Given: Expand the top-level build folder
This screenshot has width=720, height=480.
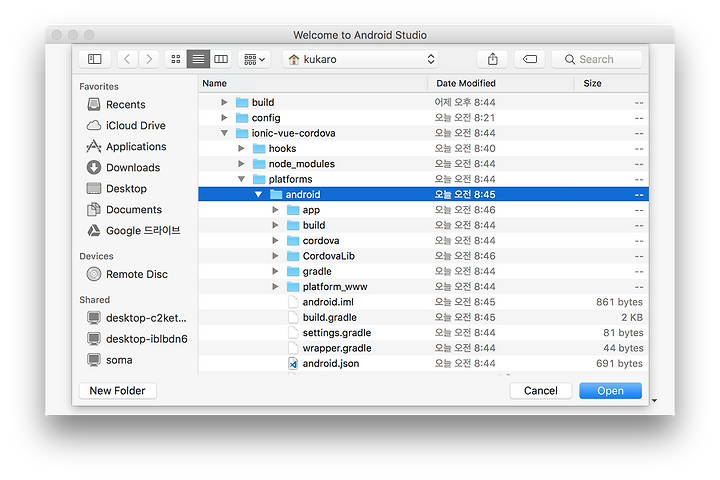Looking at the screenshot, I should pos(224,102).
